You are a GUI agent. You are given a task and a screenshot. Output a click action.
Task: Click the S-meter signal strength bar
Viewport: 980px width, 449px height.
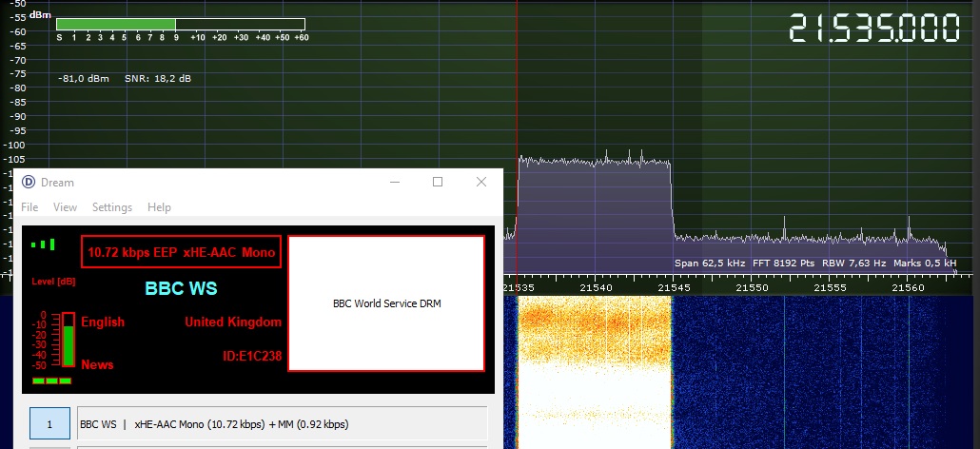click(180, 25)
